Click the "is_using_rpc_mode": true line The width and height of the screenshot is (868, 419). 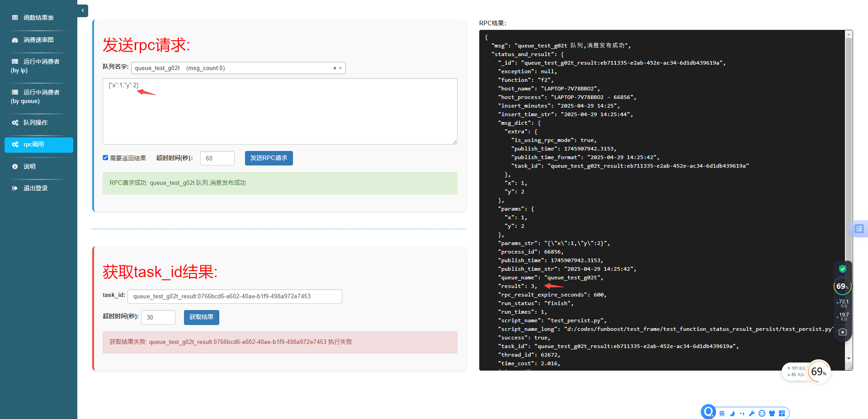point(554,140)
